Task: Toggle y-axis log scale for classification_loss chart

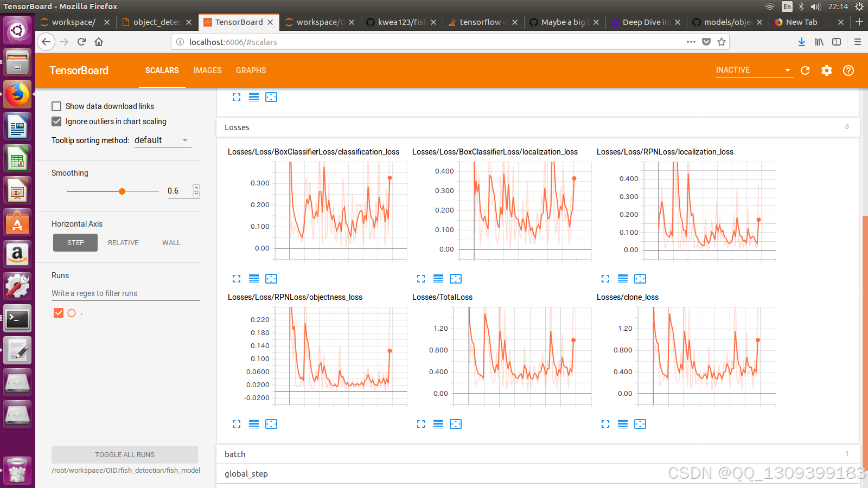Action: tap(254, 279)
